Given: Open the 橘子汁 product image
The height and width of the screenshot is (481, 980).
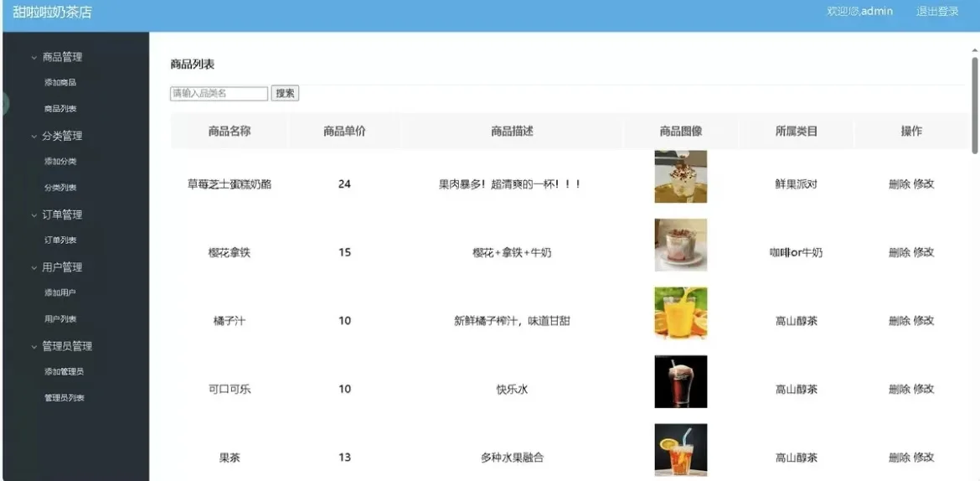Looking at the screenshot, I should (x=681, y=313).
